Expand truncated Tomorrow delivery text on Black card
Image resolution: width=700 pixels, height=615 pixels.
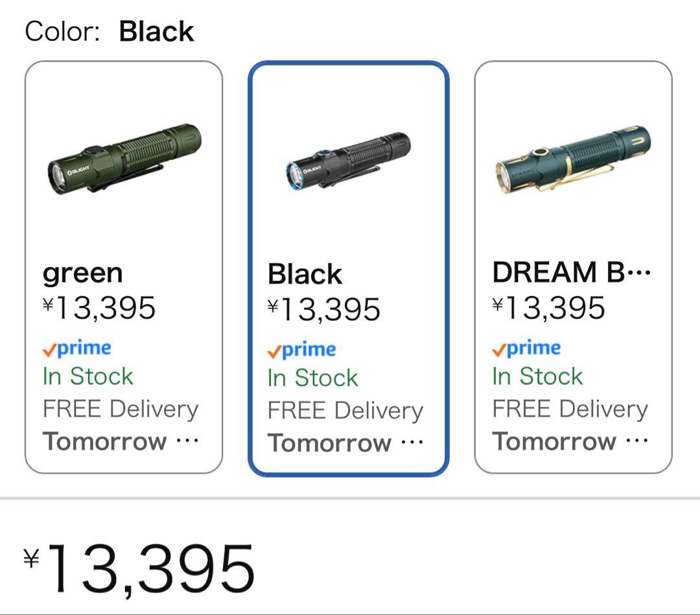coord(412,444)
